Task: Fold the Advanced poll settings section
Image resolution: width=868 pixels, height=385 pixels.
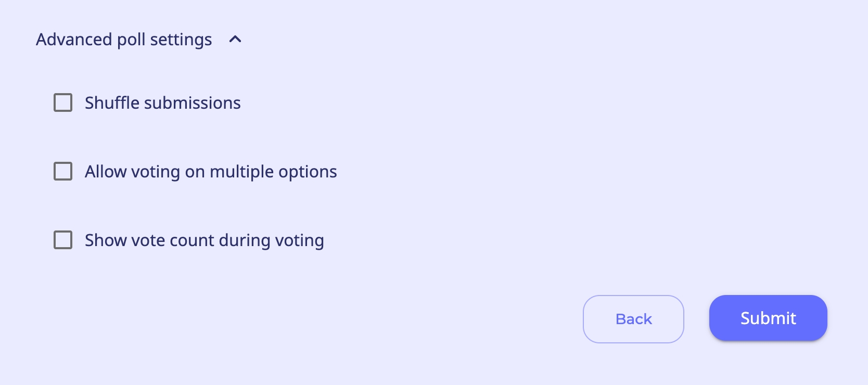Action: (235, 40)
